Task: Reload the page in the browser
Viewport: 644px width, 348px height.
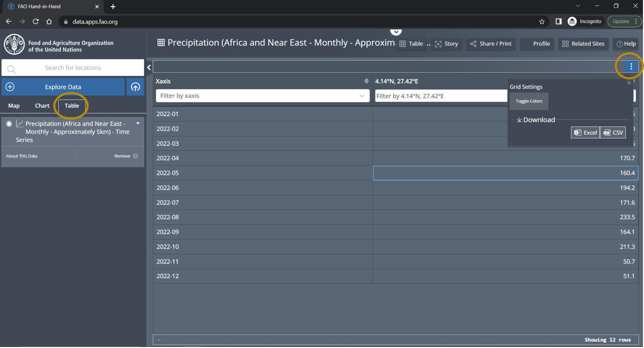Action: coord(35,21)
